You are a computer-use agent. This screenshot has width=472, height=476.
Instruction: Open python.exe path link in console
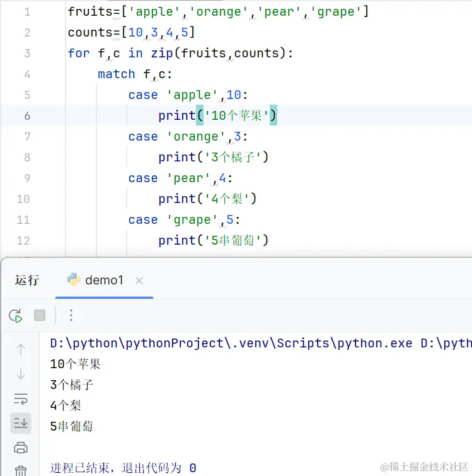pyautogui.click(x=231, y=344)
